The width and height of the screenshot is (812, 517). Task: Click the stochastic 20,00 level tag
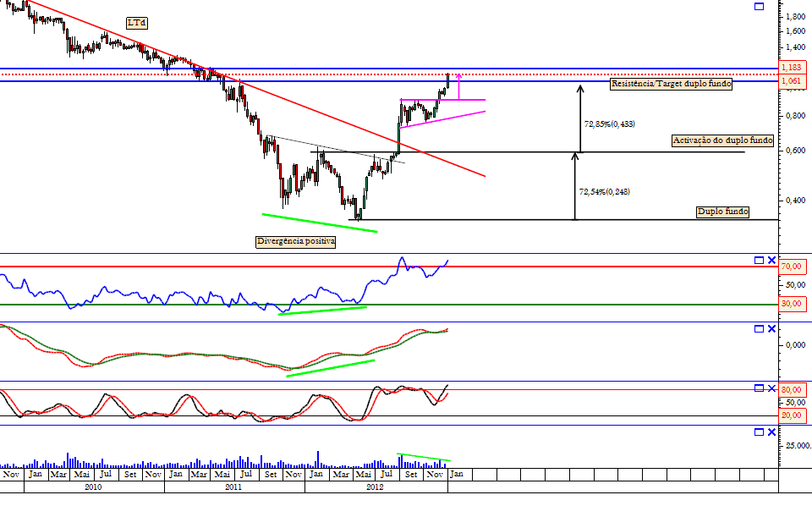792,415
